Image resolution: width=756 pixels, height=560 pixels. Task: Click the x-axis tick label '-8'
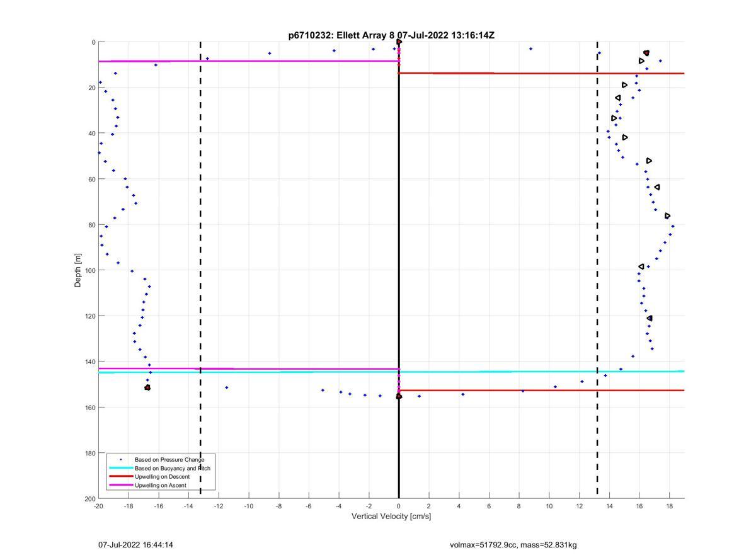[278, 506]
